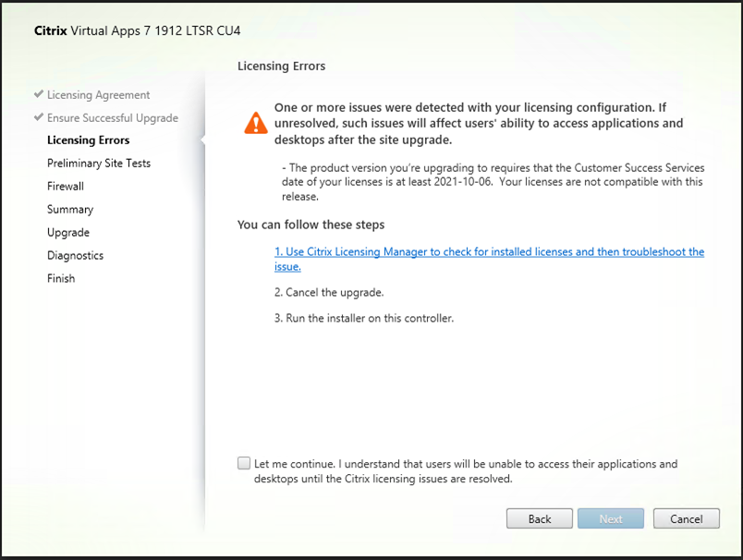743x560 pixels.
Task: Click the checkmark beside Licensing Agreement
Action: pyautogui.click(x=39, y=94)
